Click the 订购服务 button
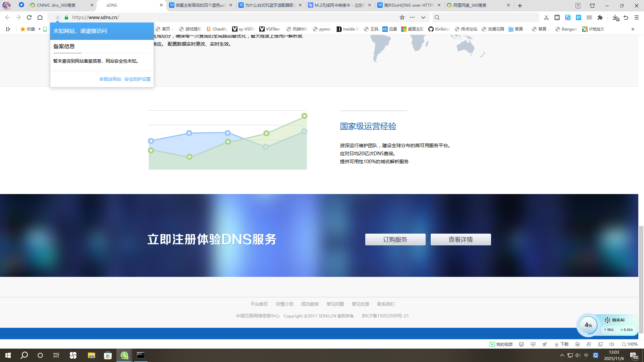 point(395,239)
